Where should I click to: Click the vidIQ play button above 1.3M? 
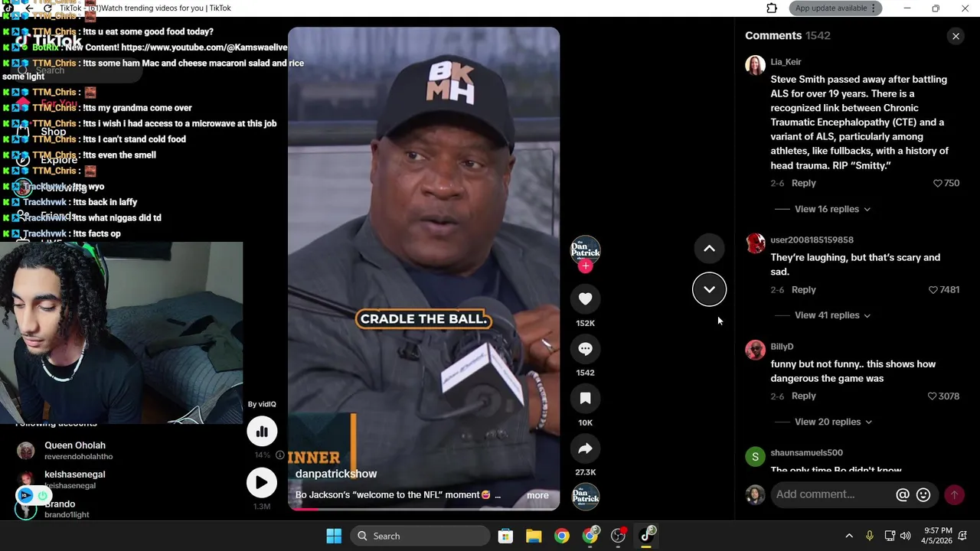tap(262, 483)
